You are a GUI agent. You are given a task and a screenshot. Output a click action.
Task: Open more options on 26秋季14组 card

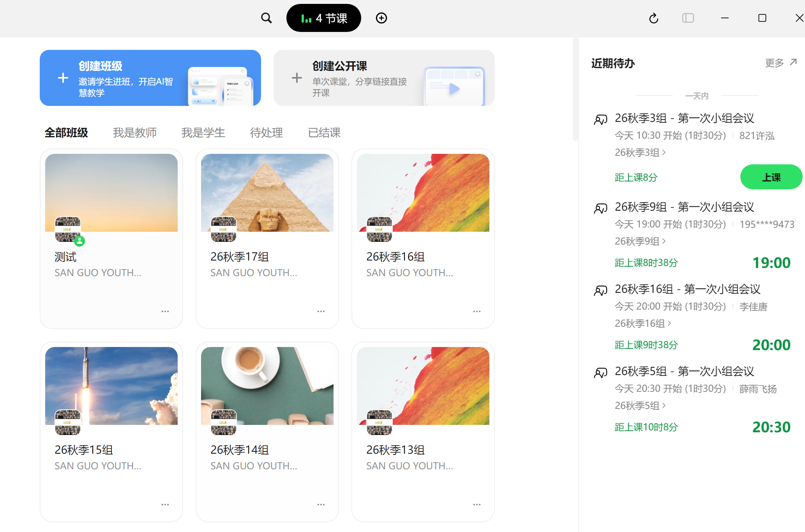321,505
